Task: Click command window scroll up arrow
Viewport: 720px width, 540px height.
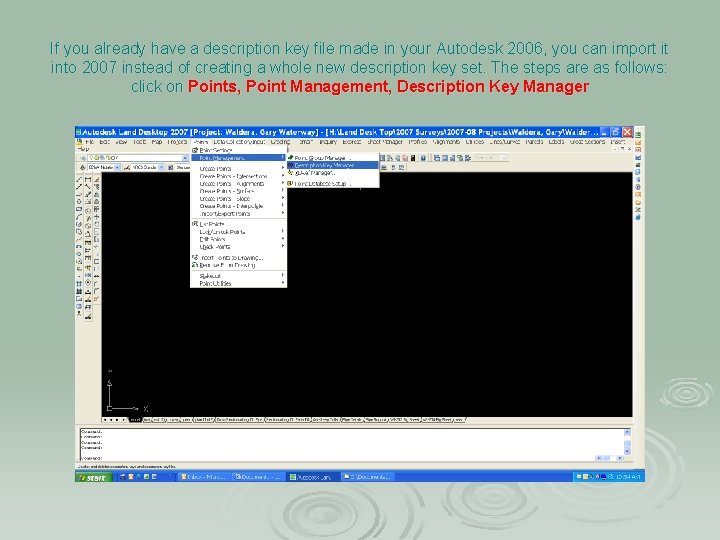Action: 627,432
